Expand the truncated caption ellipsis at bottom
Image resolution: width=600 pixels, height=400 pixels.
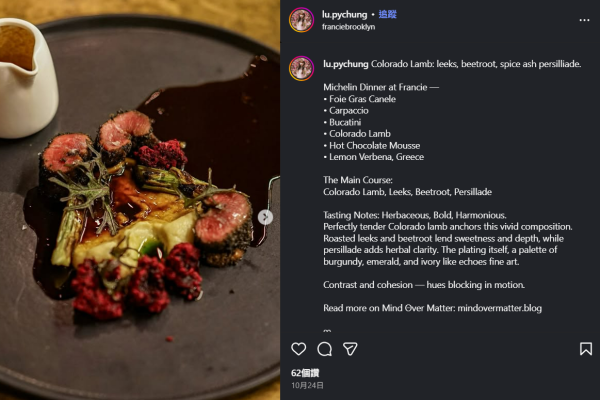point(327,328)
